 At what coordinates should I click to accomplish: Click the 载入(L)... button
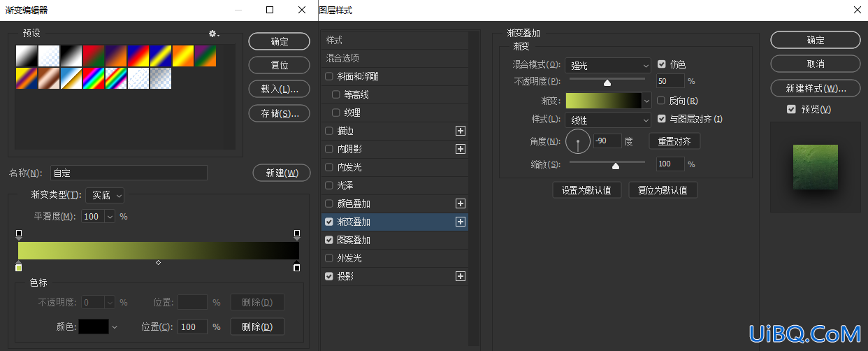(280, 89)
